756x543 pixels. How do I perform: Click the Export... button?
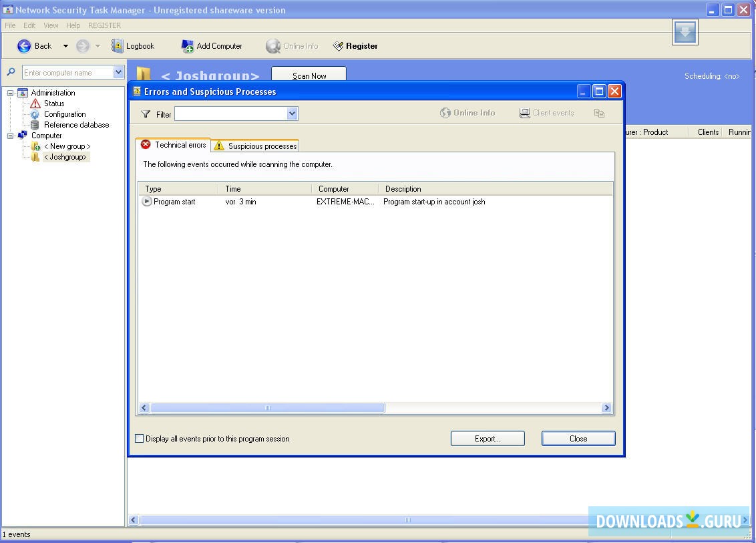[x=488, y=438]
